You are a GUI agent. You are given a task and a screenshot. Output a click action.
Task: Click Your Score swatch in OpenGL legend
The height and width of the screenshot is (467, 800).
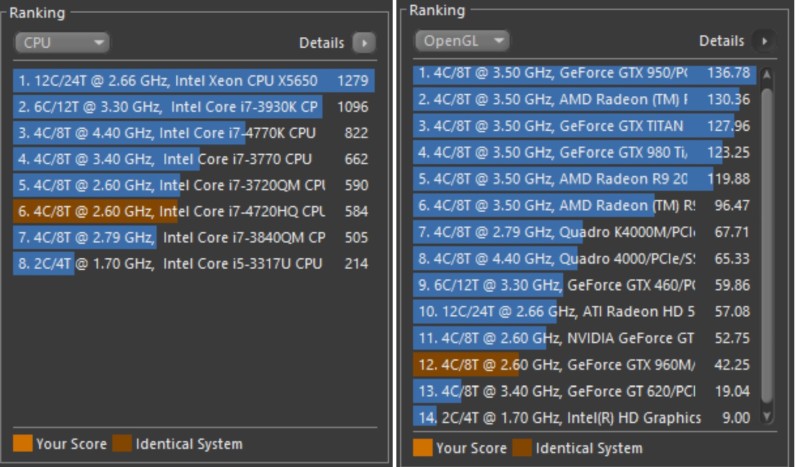pos(422,448)
